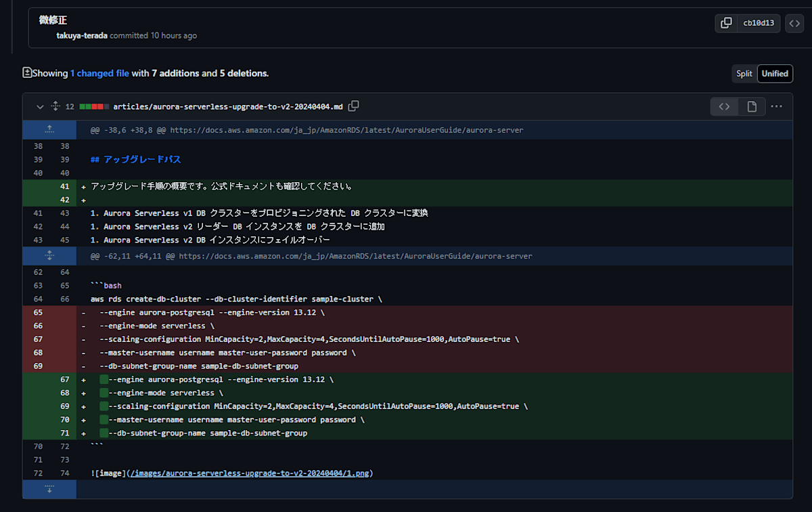Expand hidden lines between 45 and 62

coord(49,256)
